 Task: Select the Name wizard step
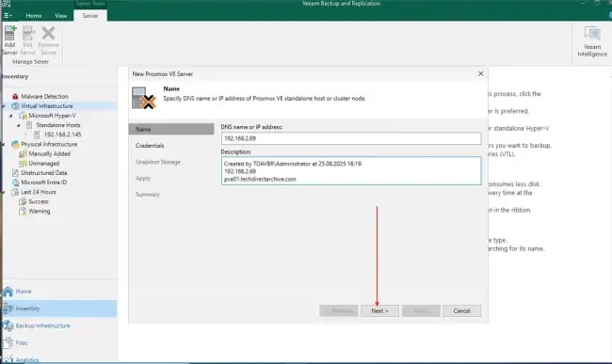(171, 129)
